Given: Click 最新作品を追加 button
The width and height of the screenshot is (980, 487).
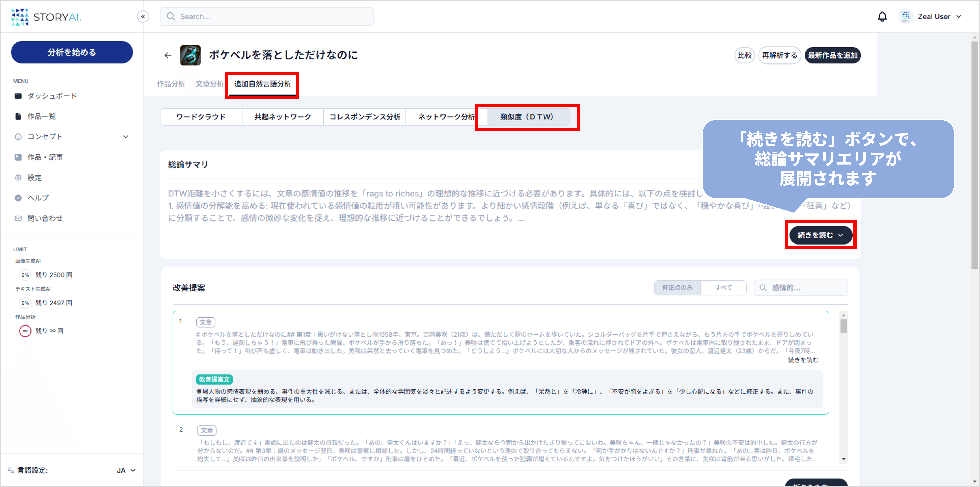Looking at the screenshot, I should click(x=832, y=55).
